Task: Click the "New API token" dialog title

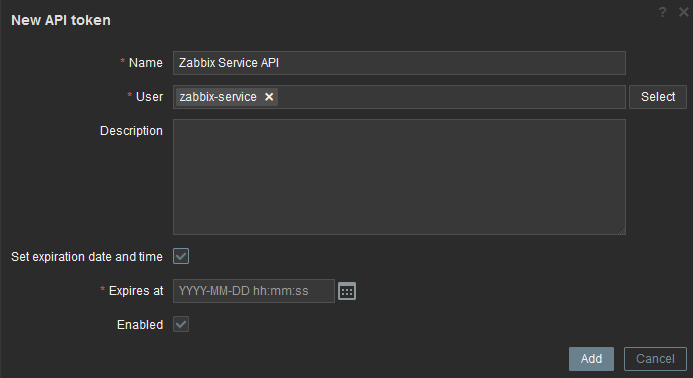Action: click(x=61, y=20)
